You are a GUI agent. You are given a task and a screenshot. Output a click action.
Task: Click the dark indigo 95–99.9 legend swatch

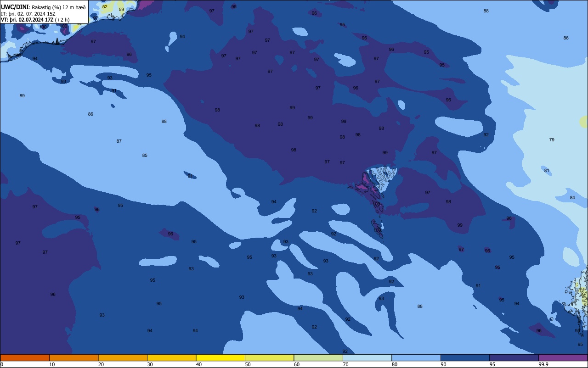pos(514,357)
